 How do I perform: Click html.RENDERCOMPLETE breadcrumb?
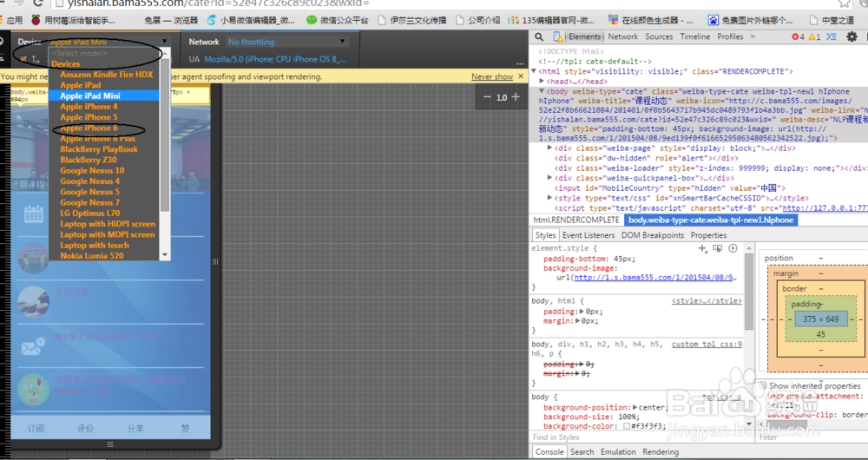[x=576, y=220]
